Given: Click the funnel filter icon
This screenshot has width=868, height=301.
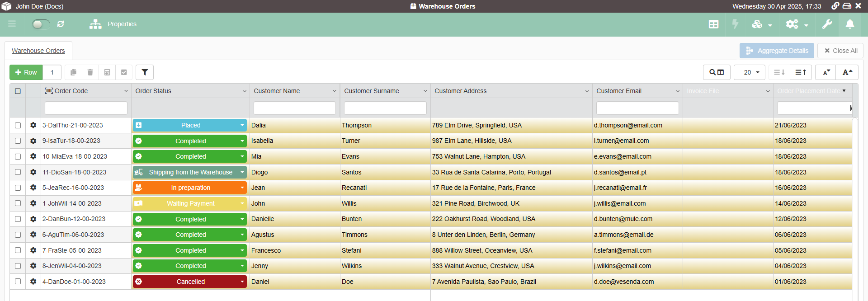Looking at the screenshot, I should click(x=145, y=72).
